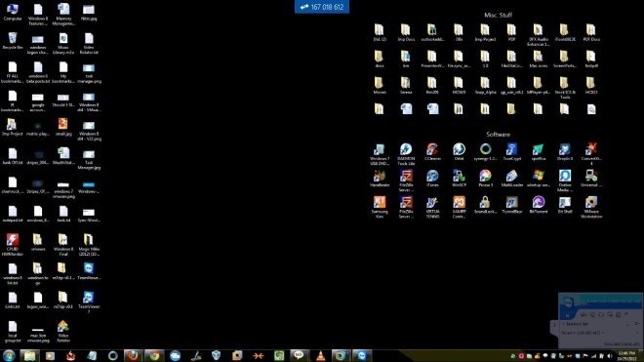The image size is (644, 362).
Task: Open the Computer desktop icon
Action: 13,13
